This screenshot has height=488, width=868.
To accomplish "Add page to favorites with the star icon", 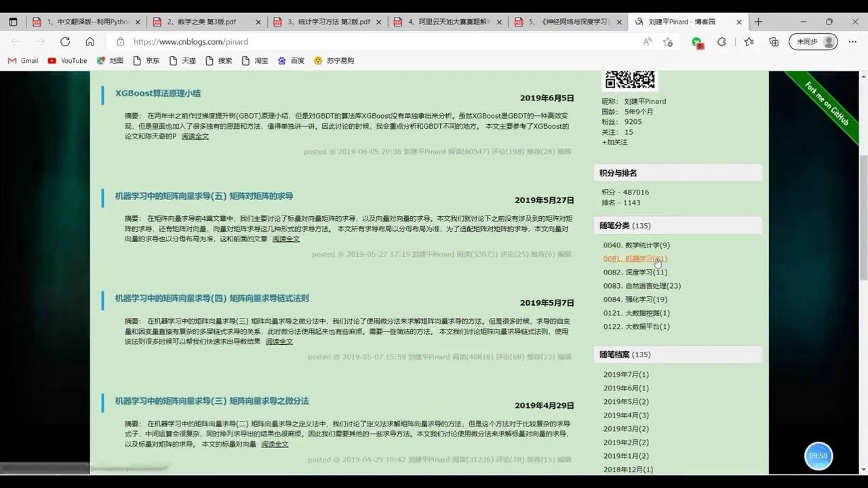I will click(667, 41).
